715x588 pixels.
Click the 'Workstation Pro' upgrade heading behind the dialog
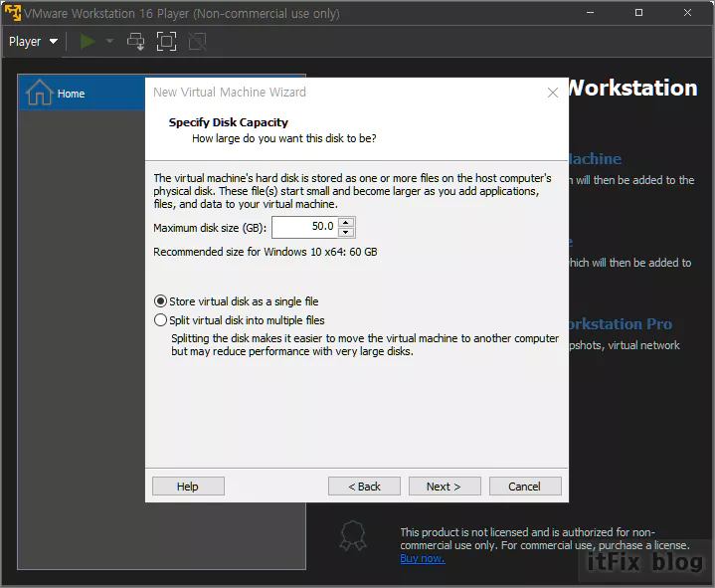click(621, 324)
